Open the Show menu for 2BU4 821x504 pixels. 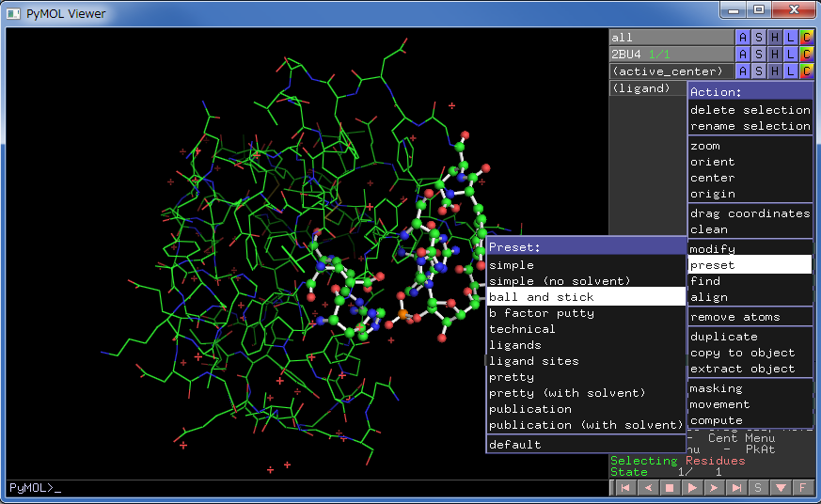758,55
